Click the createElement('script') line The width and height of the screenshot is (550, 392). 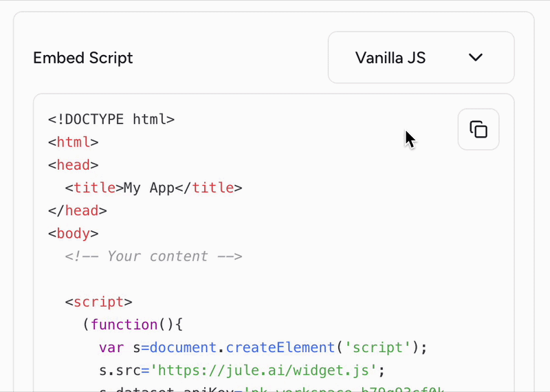click(x=263, y=347)
